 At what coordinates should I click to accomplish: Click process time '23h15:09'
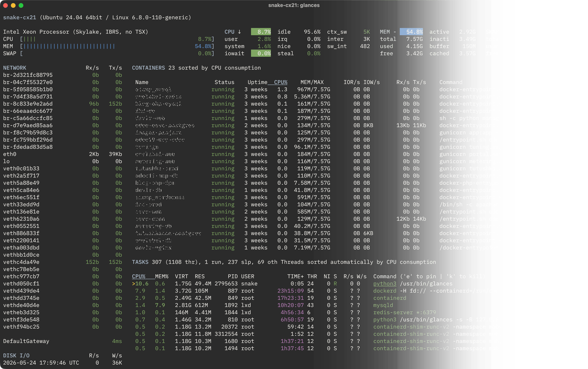(x=291, y=291)
